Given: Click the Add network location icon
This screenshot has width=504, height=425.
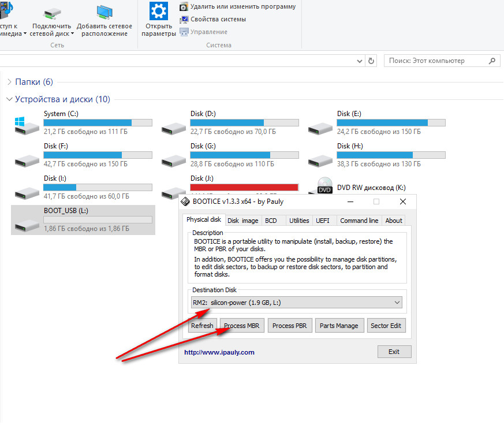Looking at the screenshot, I should pos(104,12).
